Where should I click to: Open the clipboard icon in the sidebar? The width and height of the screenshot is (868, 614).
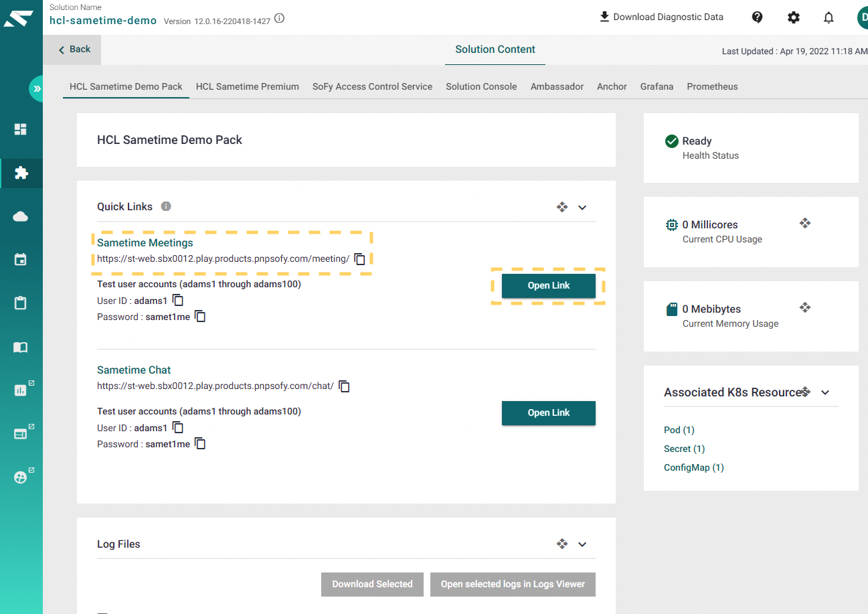21,303
